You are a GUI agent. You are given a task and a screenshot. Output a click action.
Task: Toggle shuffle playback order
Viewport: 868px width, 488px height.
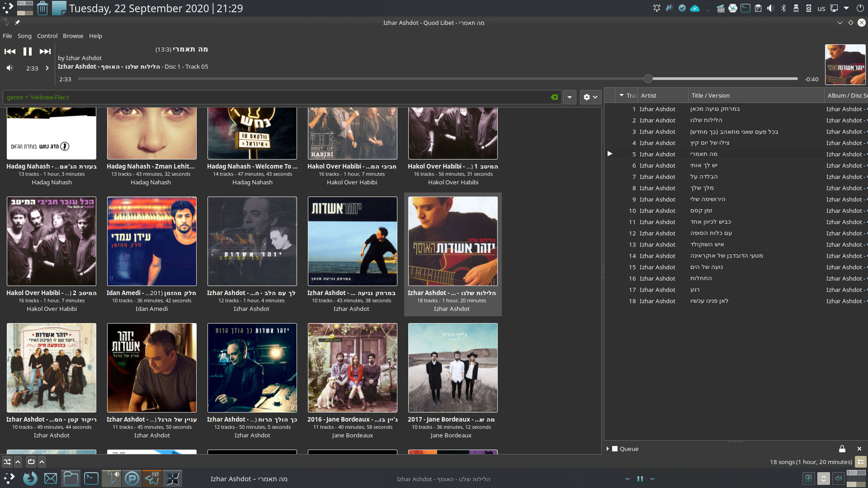[7, 461]
